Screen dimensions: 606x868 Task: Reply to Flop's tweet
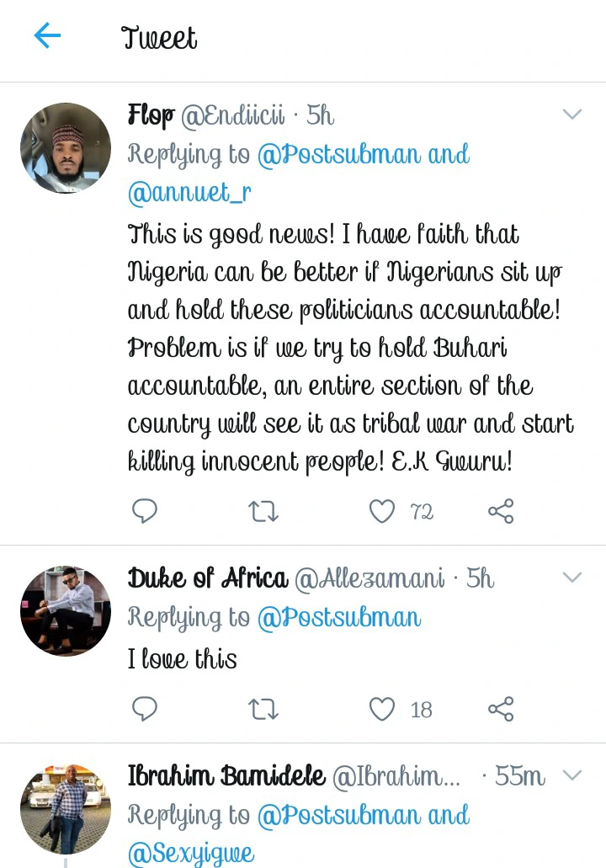click(x=145, y=510)
